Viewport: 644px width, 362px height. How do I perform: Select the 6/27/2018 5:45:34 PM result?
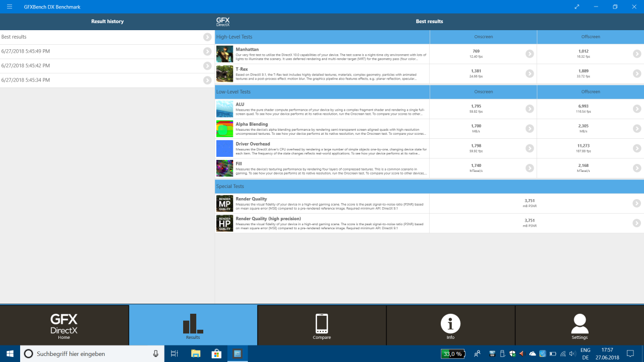(x=107, y=80)
